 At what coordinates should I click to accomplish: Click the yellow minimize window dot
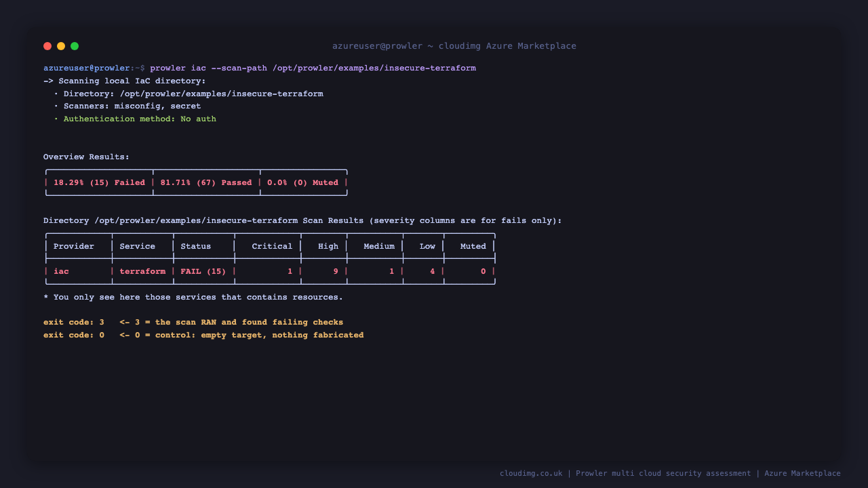click(61, 46)
